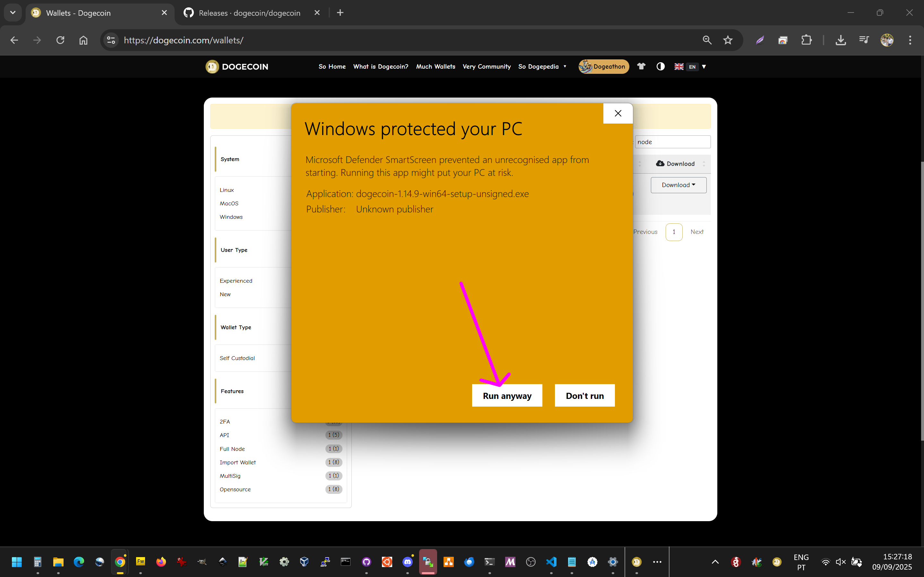
Task: Filter by MacOS system
Action: click(x=229, y=203)
